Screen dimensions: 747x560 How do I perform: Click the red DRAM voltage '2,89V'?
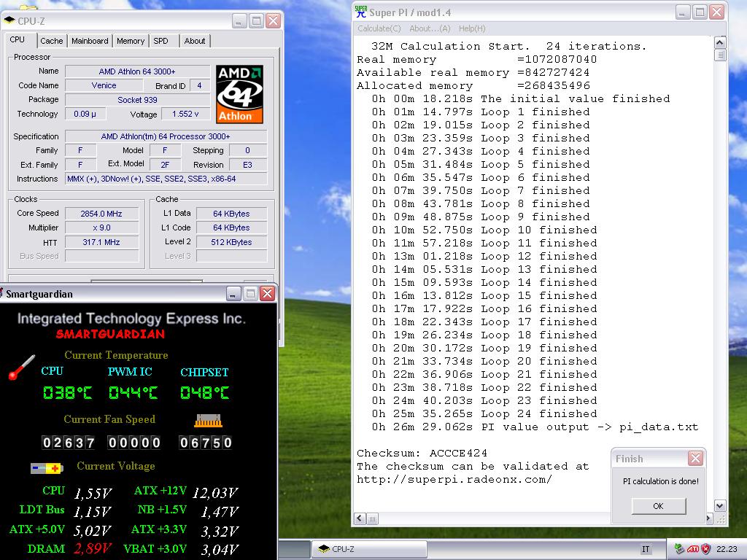93,549
